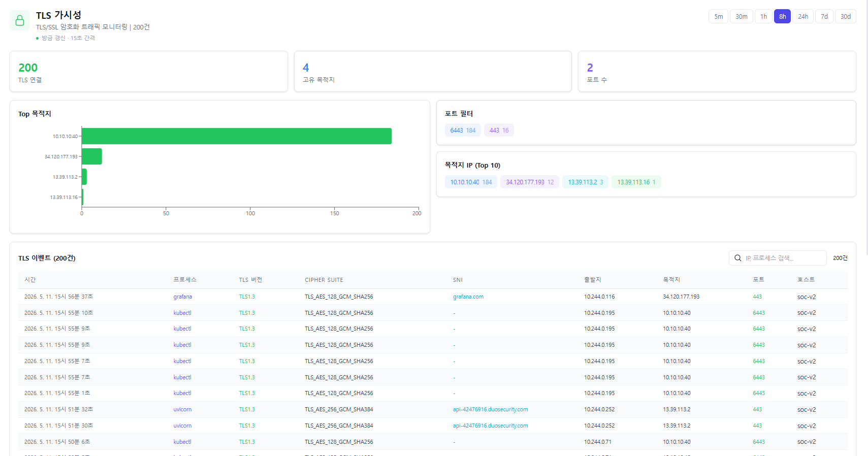Click the 포트 column header

tap(758, 280)
